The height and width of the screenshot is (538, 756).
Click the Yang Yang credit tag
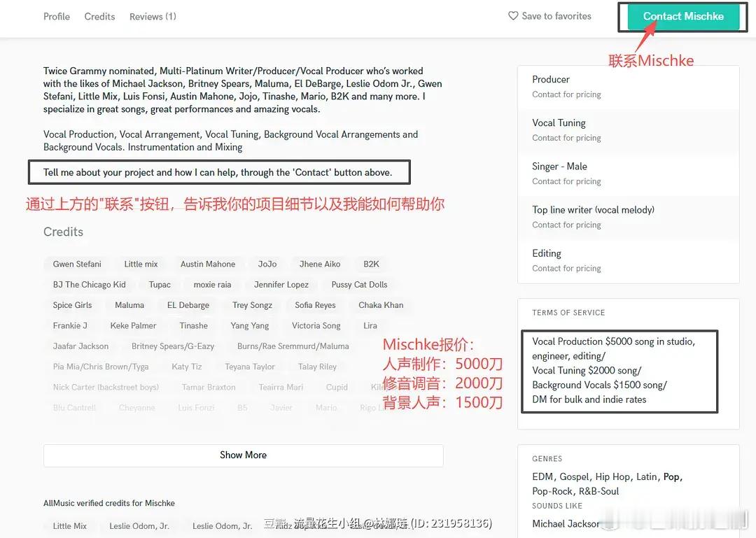[x=249, y=326]
